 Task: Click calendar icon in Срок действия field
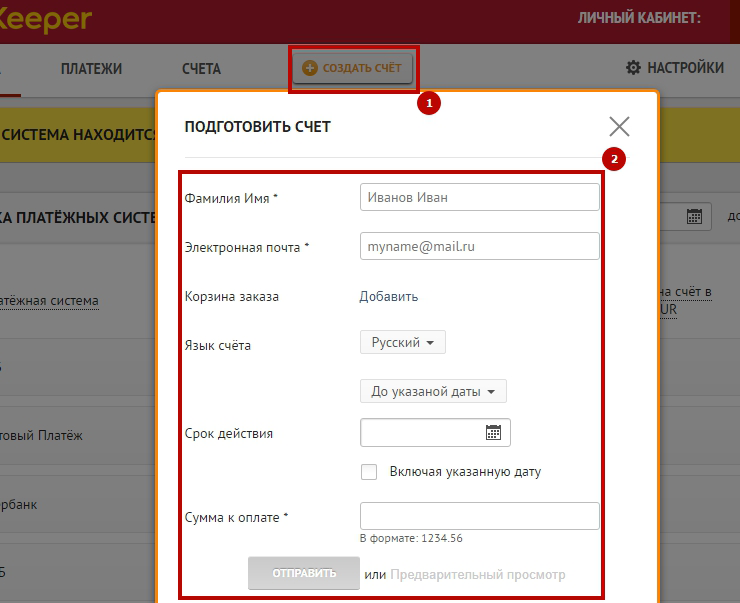493,433
